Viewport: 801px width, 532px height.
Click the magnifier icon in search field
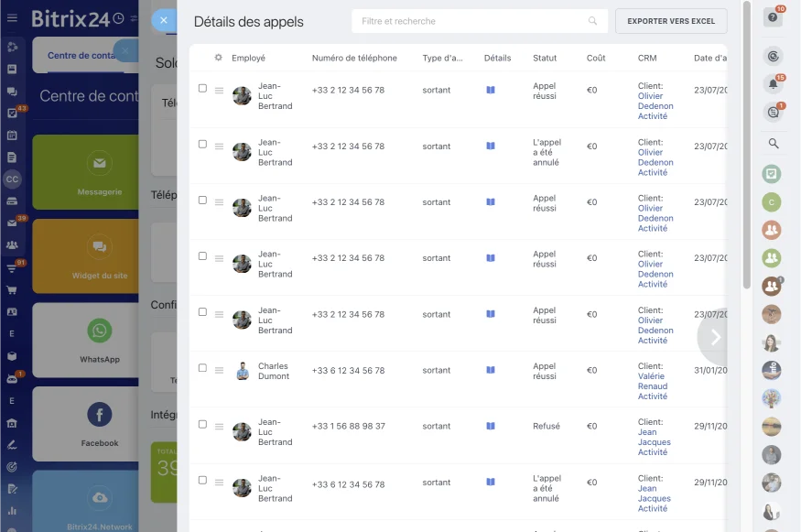593,21
